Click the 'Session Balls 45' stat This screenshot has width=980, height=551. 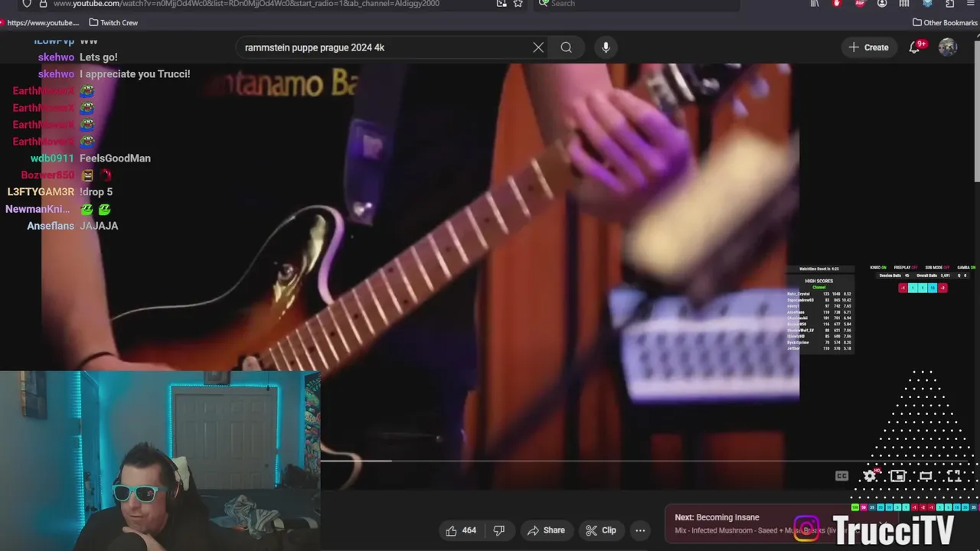[x=894, y=275]
